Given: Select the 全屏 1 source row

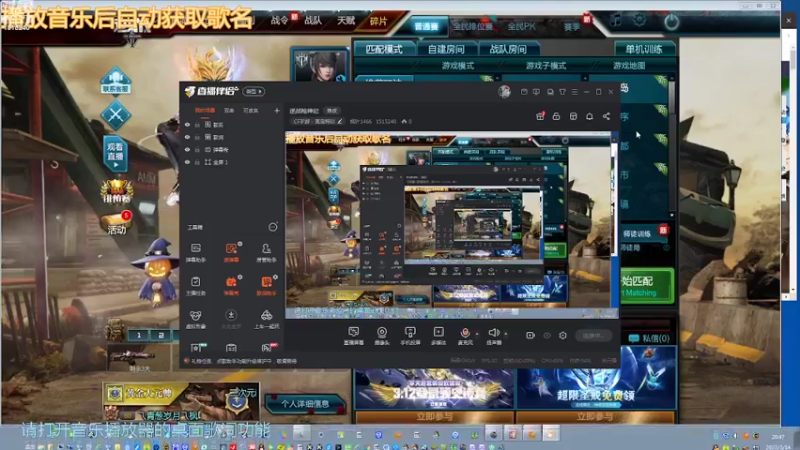Looking at the screenshot, I should 232,162.
